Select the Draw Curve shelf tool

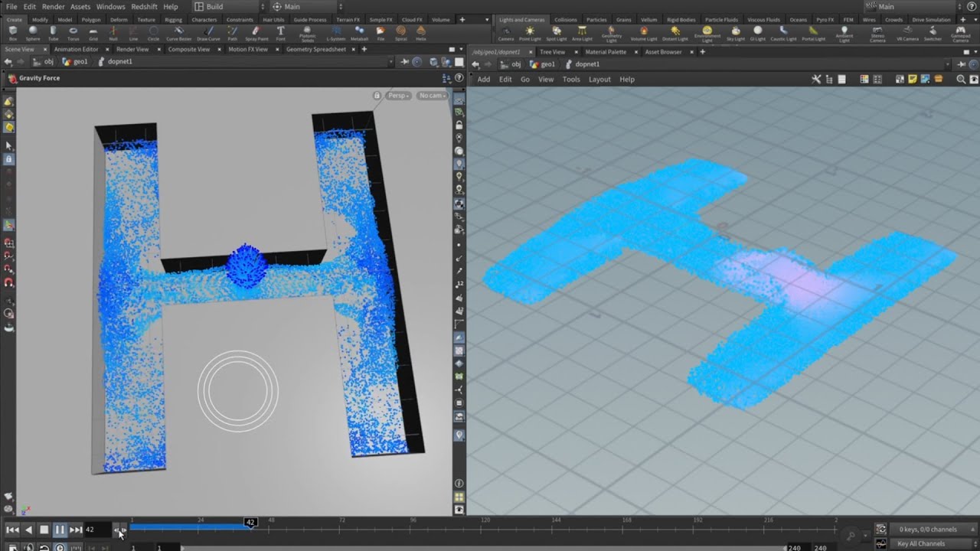pyautogui.click(x=208, y=33)
